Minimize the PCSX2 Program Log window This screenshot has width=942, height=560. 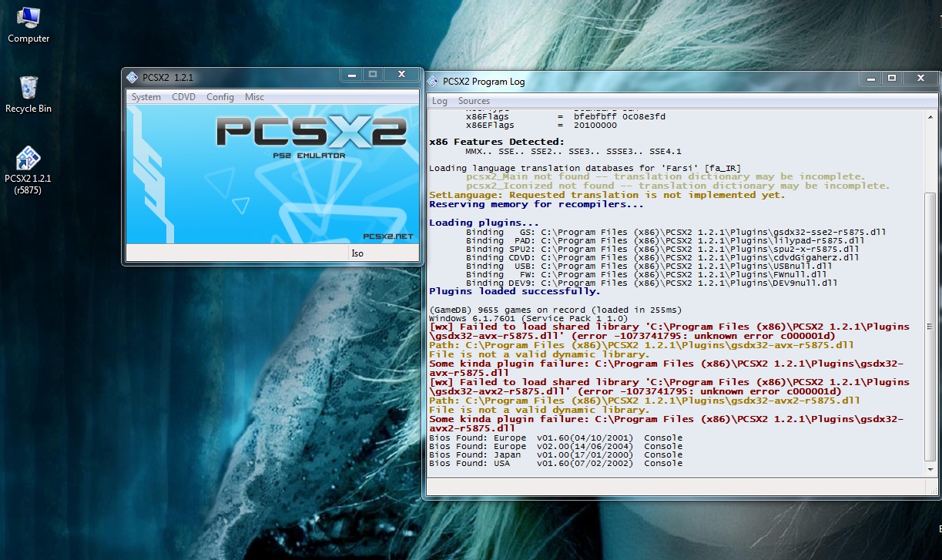(x=870, y=79)
